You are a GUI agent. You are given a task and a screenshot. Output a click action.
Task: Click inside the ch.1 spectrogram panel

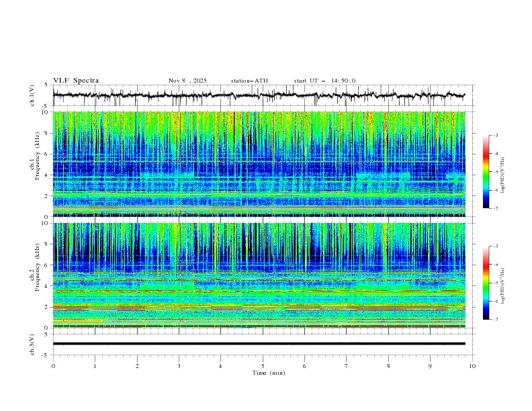coord(259,164)
